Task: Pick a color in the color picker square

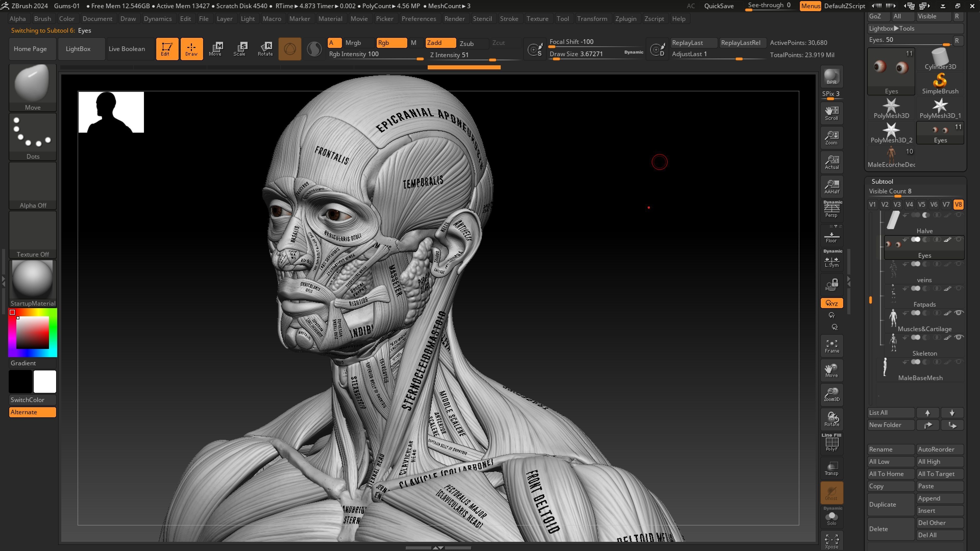Action: (x=32, y=332)
